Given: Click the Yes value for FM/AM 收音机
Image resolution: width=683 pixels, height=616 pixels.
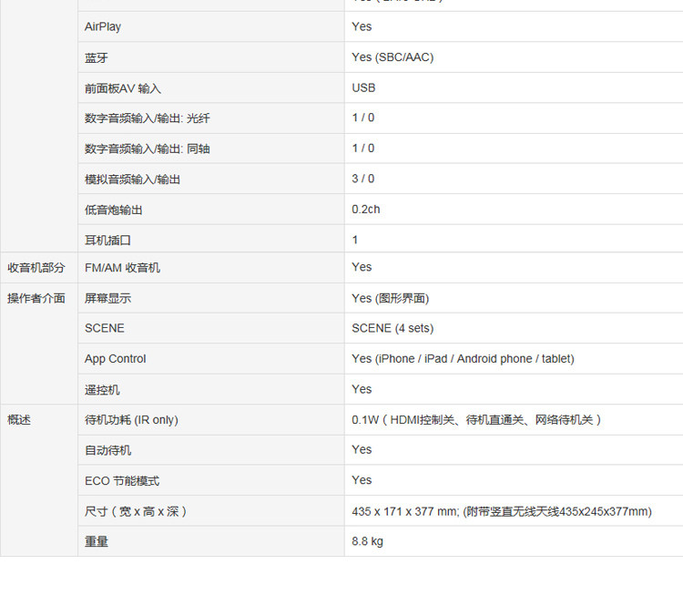Looking at the screenshot, I should 362,267.
